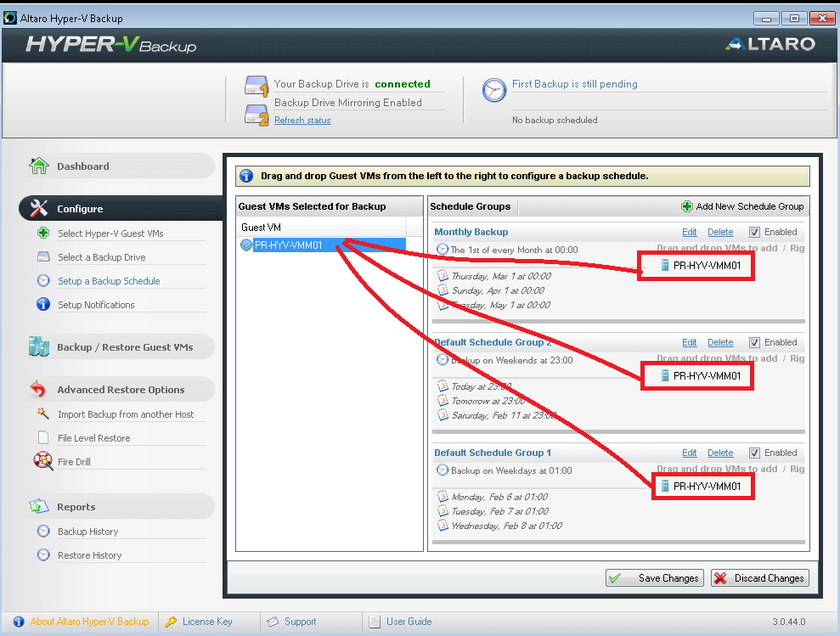
Task: Click clock icon beside Backup History
Action: (43, 531)
